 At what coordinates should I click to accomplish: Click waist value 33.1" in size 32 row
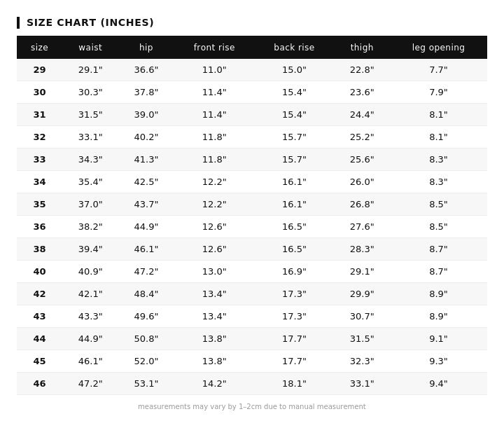coord(90,137)
